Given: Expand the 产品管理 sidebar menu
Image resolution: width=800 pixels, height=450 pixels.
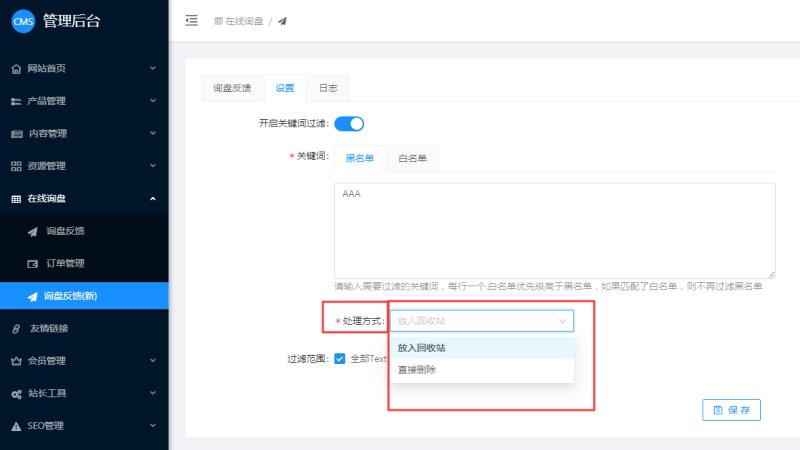Looking at the screenshot, I should click(84, 101).
